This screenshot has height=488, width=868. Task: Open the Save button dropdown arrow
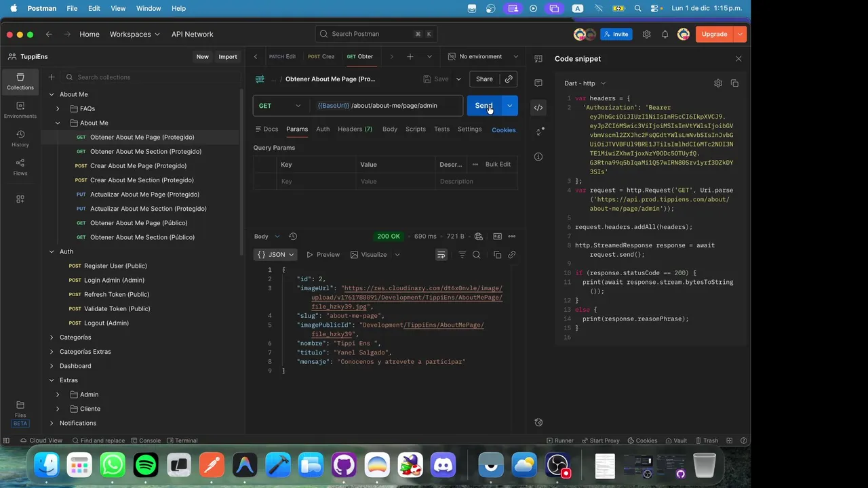point(458,79)
